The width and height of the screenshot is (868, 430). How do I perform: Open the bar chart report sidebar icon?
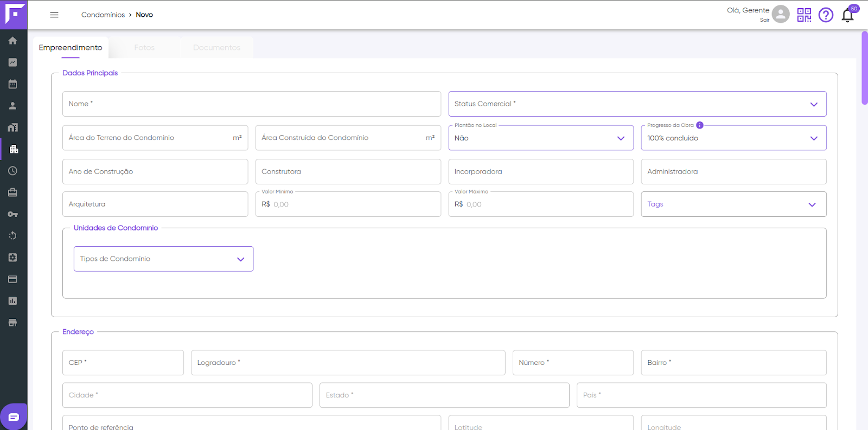[x=12, y=301]
